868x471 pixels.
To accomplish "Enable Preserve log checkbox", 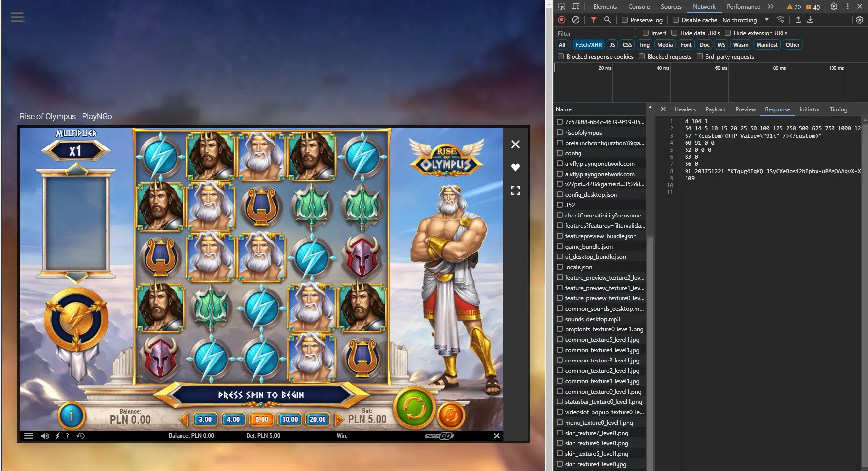I will 625,20.
